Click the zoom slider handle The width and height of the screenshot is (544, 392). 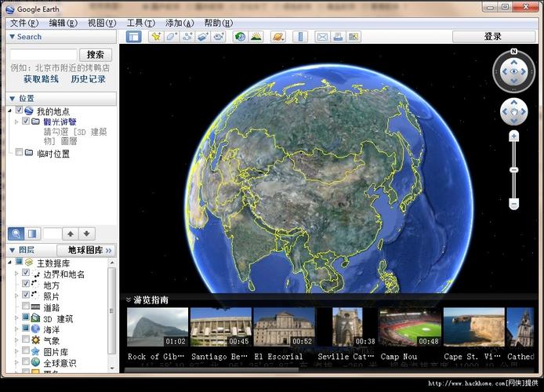[x=513, y=169]
